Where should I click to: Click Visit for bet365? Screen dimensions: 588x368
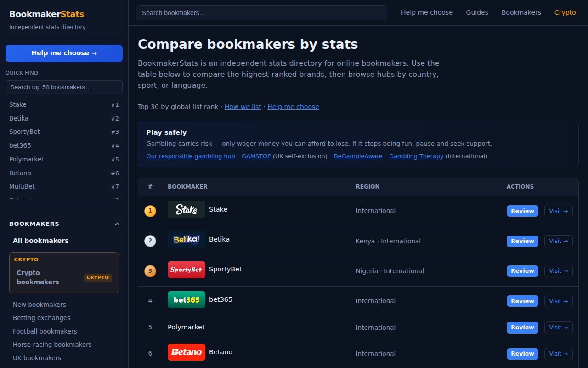[559, 301]
